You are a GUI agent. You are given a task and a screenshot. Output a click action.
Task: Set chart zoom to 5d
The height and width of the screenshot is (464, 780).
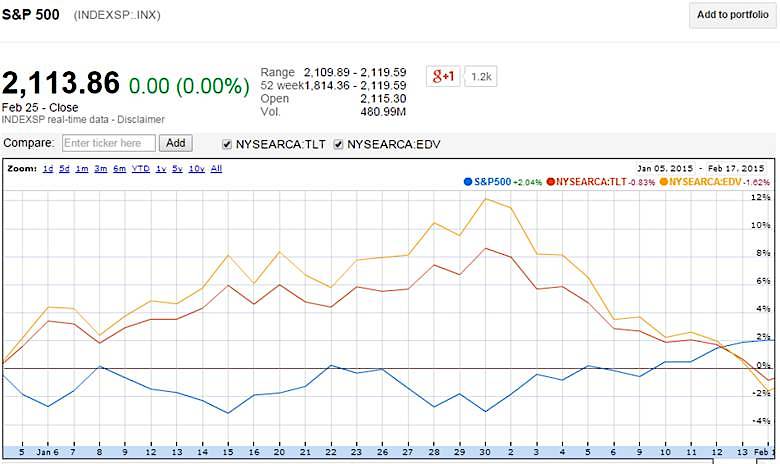64,169
